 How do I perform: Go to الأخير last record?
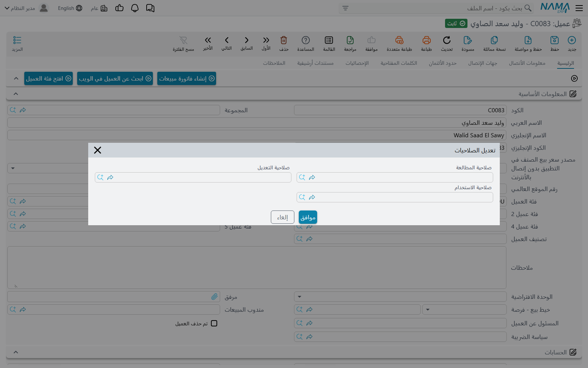pos(208,40)
